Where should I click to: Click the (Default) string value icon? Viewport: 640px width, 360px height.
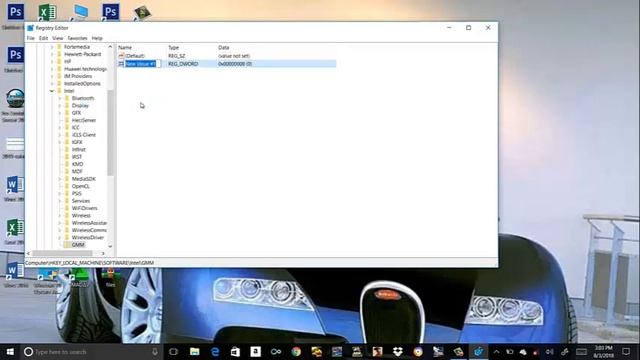pyautogui.click(x=121, y=56)
